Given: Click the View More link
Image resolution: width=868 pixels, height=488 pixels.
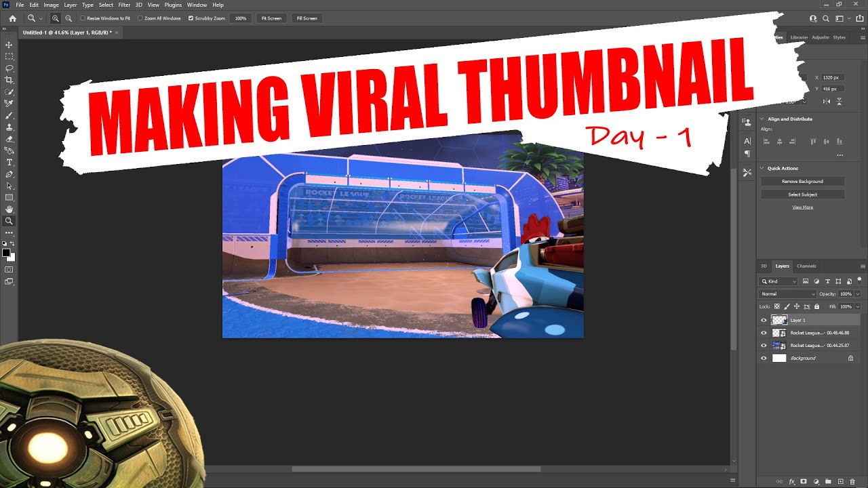Looking at the screenshot, I should pos(802,207).
